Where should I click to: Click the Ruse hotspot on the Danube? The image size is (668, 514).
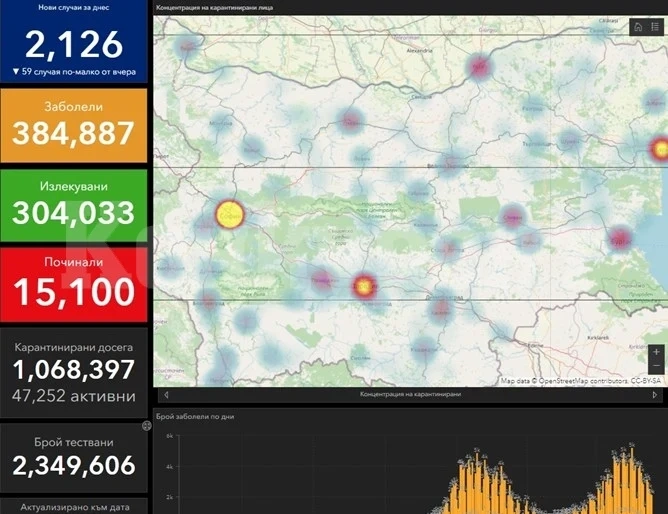click(x=479, y=66)
